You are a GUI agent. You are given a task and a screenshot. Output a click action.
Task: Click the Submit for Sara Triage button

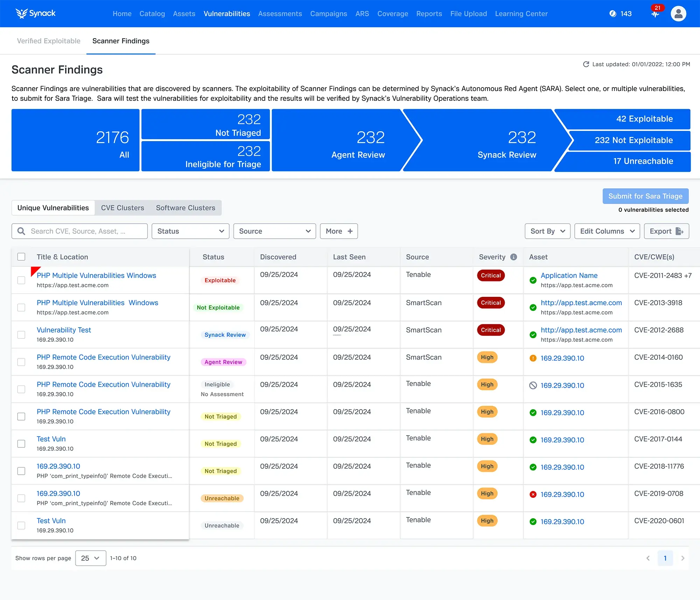(645, 196)
